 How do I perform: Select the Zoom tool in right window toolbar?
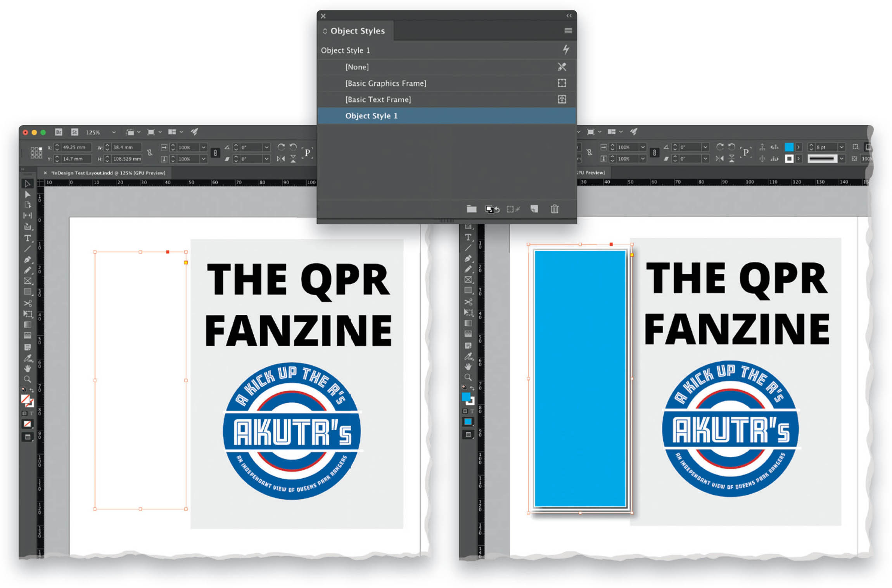468,377
